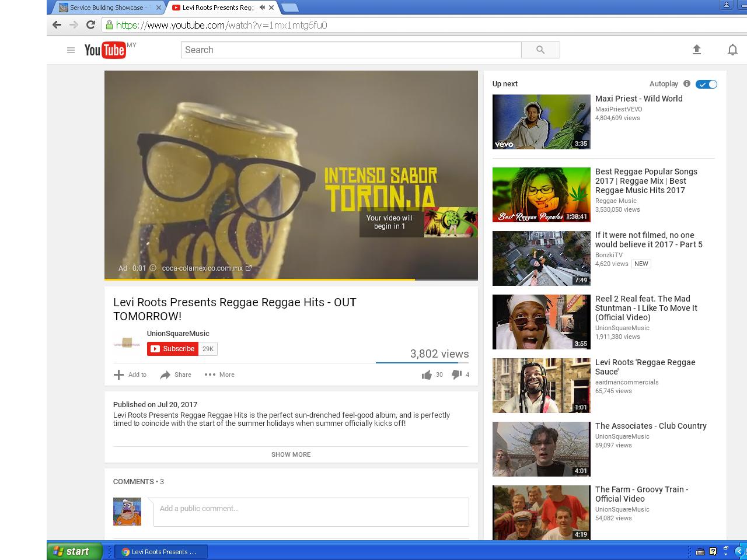This screenshot has width=747, height=560.
Task: Click the browser back arrow
Action: point(57,24)
